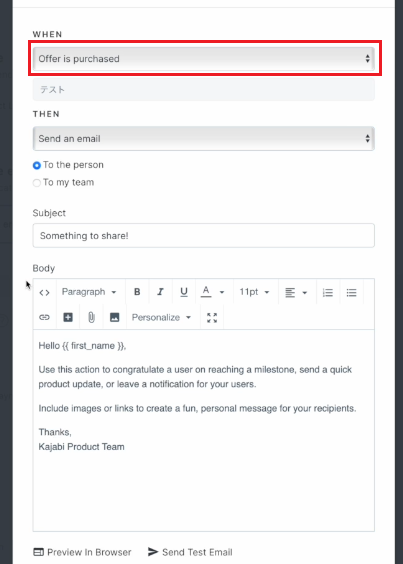Open the Offer is purchased trigger dropdown
The image size is (403, 564).
(204, 59)
